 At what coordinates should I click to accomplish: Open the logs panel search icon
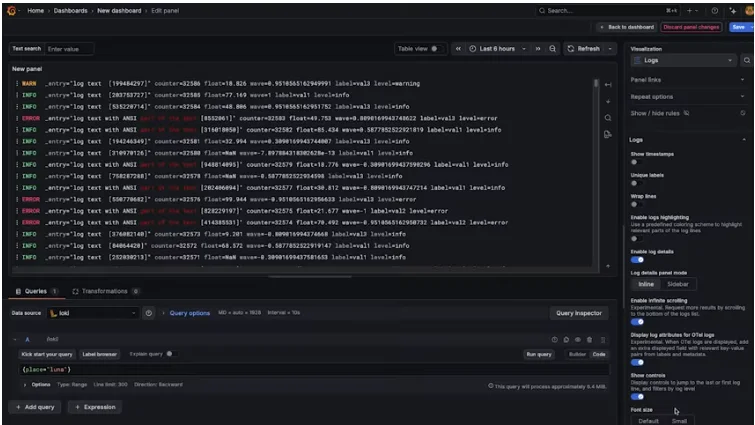coord(607,117)
